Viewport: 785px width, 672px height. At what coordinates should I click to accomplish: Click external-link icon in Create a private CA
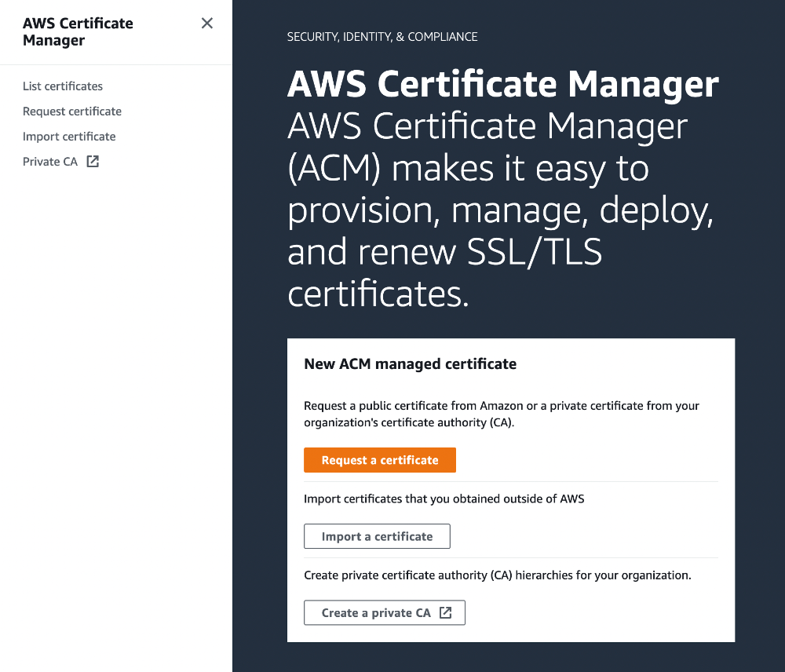click(445, 612)
